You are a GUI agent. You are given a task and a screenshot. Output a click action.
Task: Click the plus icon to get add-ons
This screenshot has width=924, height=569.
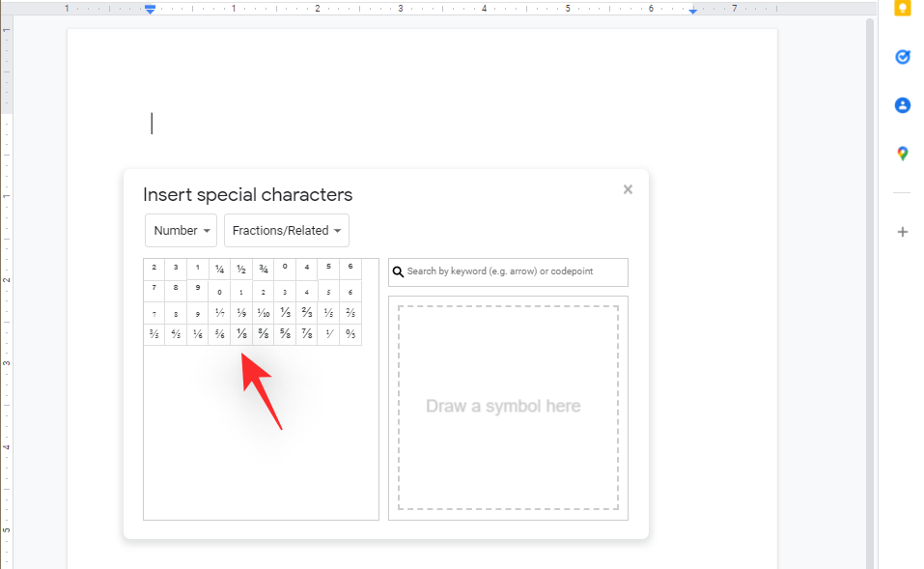click(x=903, y=232)
